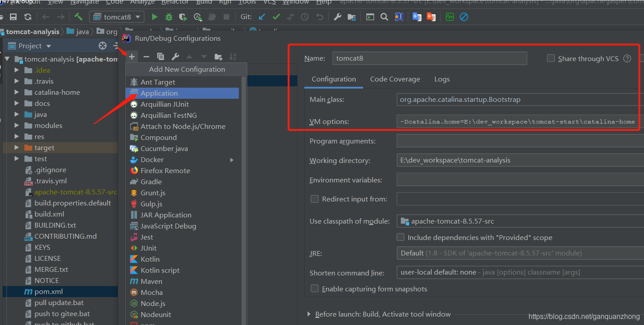Click the help question mark near Share
This screenshot has width=644, height=325.
[x=627, y=58]
